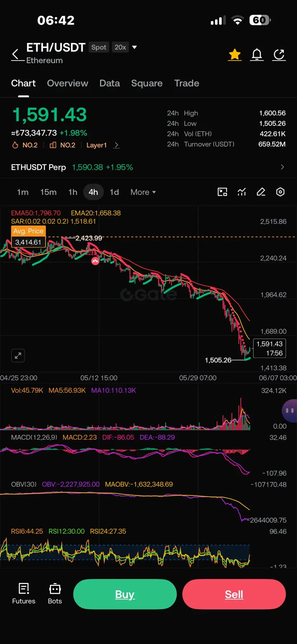Viewport: 297px width, 644px height.
Task: Tap the green Buy button
Action: pyautogui.click(x=125, y=594)
